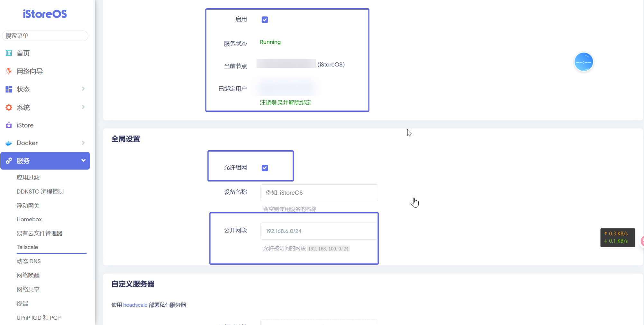Expand the Docker menu chevron
Screen dimensions: 644x325
(83, 143)
